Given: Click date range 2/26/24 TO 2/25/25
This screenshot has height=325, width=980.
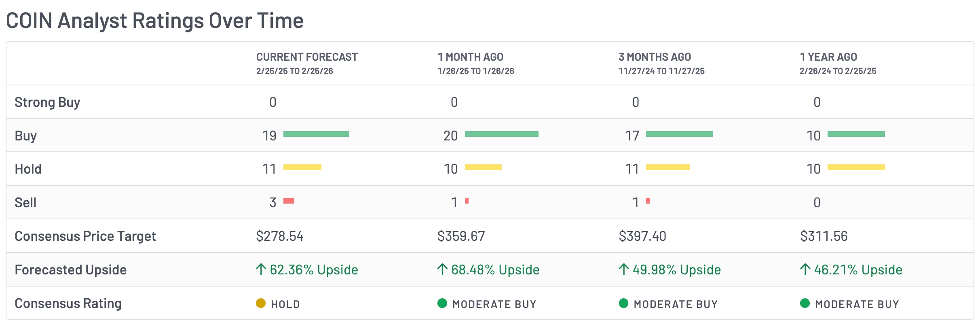Looking at the screenshot, I should [x=838, y=71].
